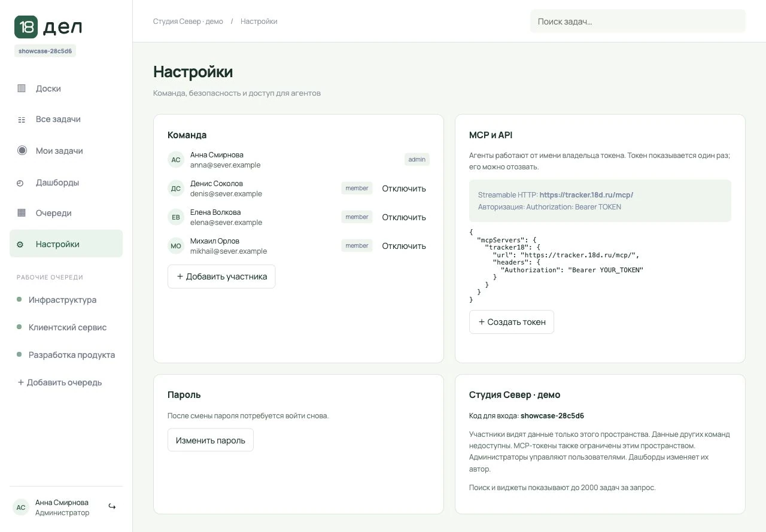The height and width of the screenshot is (532, 766).
Task: Click the Создать токен button
Action: (x=512, y=322)
